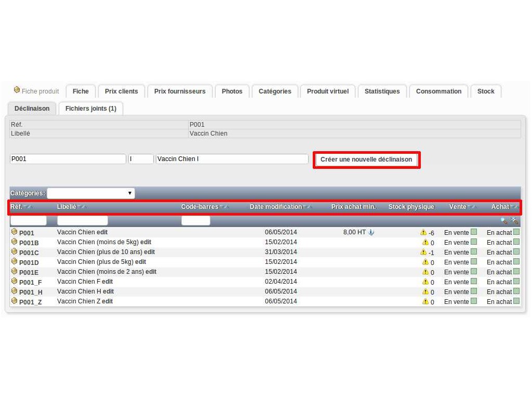The height and width of the screenshot is (399, 532).
Task: Click the clear filters icon beside magnifier
Action: pos(514,221)
